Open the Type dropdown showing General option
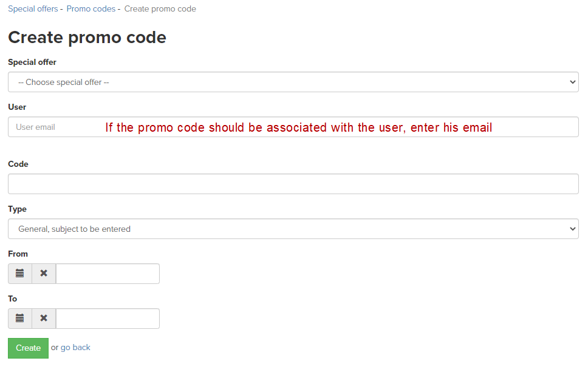 (x=293, y=229)
